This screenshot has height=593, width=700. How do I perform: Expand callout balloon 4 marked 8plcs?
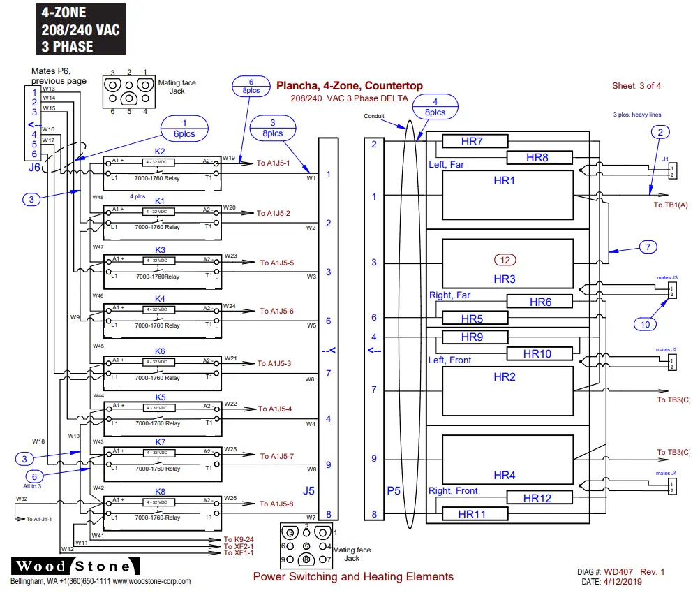coord(434,106)
